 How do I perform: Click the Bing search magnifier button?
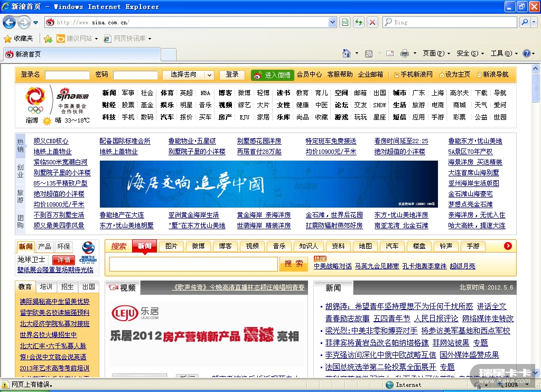point(525,22)
